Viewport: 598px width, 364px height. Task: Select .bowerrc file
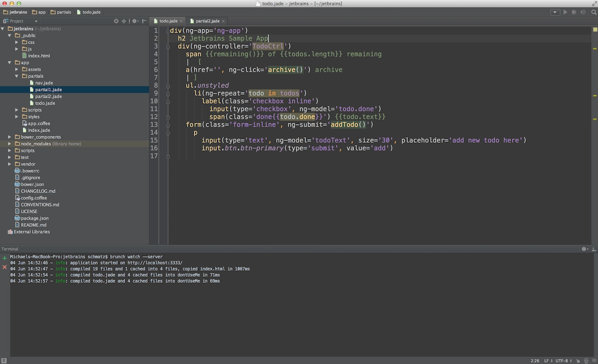click(27, 171)
